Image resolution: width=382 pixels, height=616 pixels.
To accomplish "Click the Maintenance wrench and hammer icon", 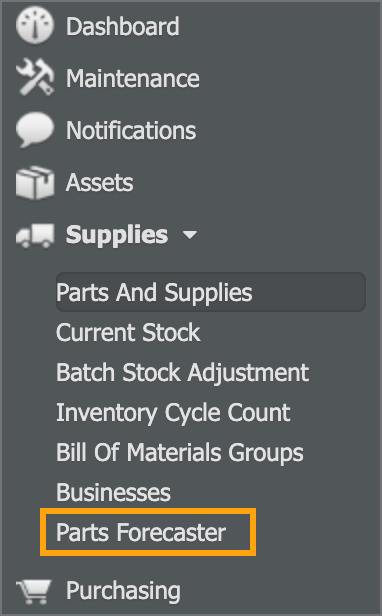I will (35, 77).
